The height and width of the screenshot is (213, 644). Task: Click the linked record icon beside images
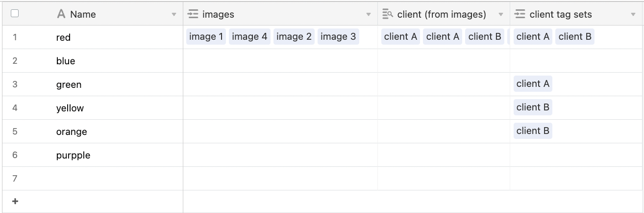(x=193, y=14)
